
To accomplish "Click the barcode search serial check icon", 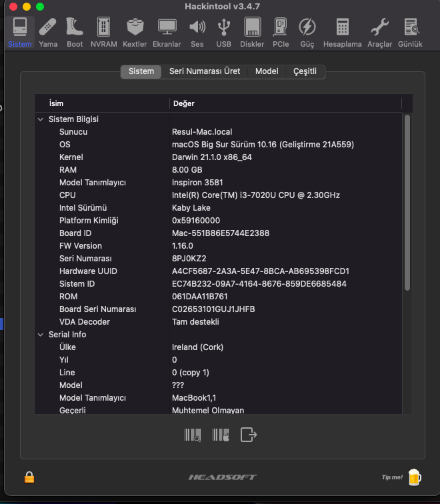I will (x=193, y=435).
